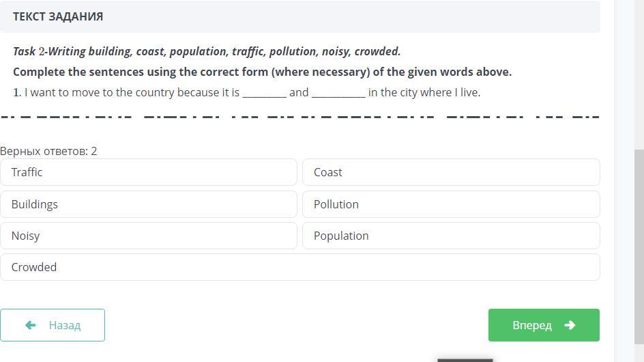644x362 pixels.
Task: Click the 'Task 2-Writing' word list line
Action: [207, 51]
